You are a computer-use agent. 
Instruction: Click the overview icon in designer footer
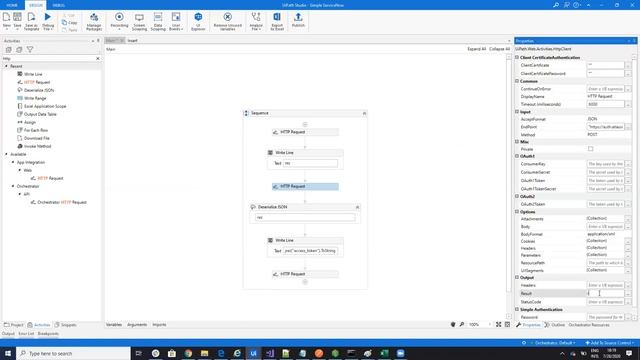(507, 324)
